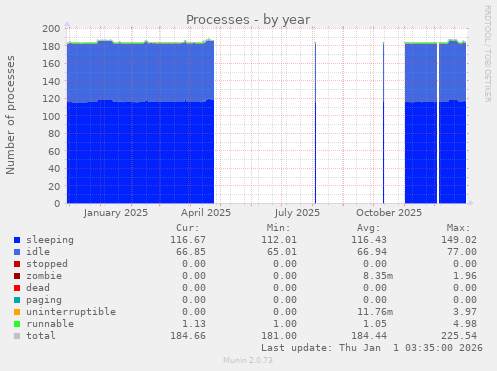This screenshot has width=497, height=371.
Task: Click the gray total legend swatch
Action: [17, 336]
